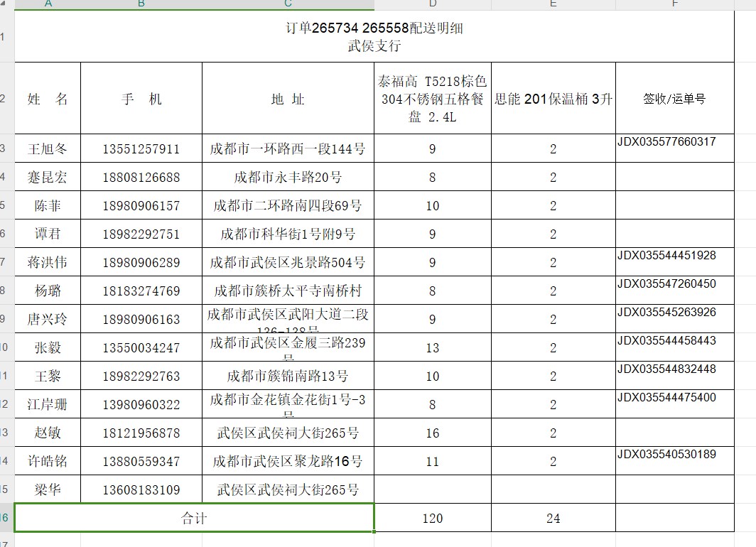Select the merged 合计 total cell
The height and width of the screenshot is (547, 756).
click(x=194, y=518)
